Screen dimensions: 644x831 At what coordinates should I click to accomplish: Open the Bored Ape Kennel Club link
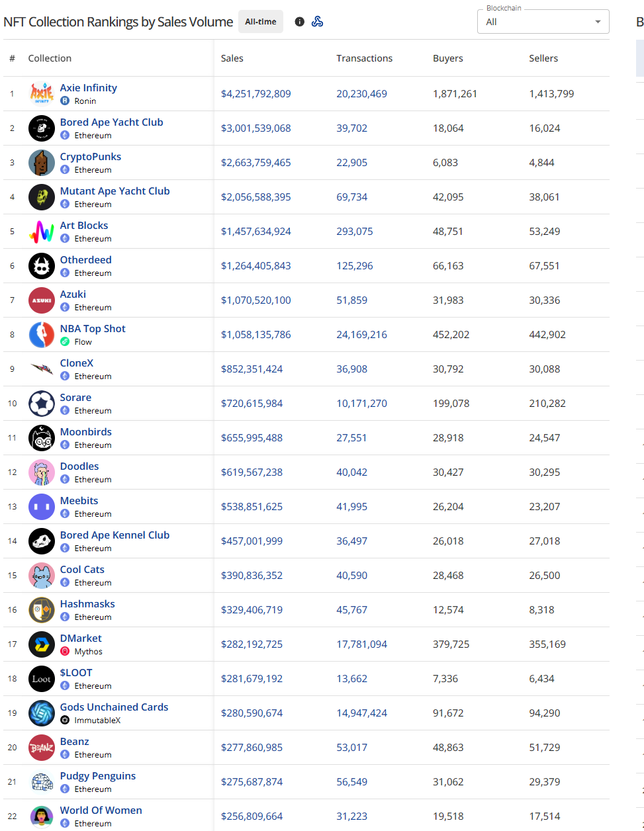115,535
